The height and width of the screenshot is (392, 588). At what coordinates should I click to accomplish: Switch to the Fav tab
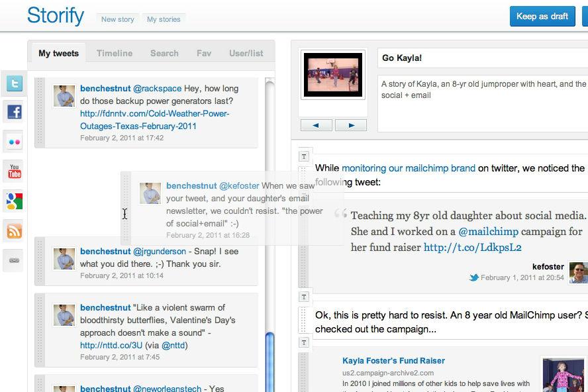coord(204,53)
